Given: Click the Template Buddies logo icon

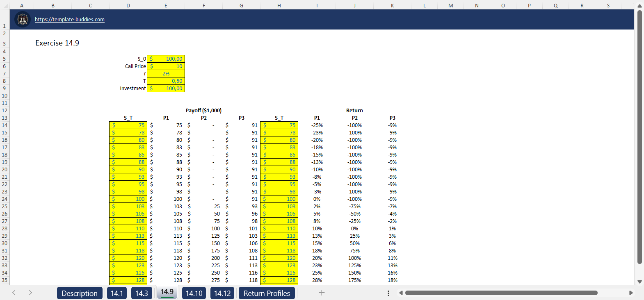Looking at the screenshot, I should coord(23,19).
